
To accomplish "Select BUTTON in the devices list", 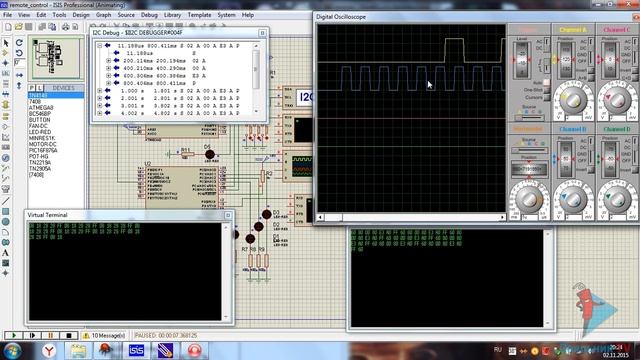I will (x=39, y=120).
